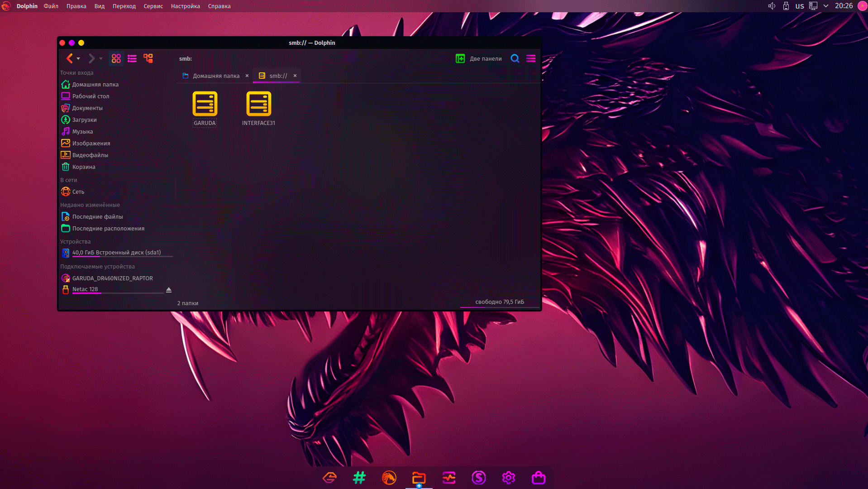
Task: Launch settings gear from the dock
Action: point(508,478)
